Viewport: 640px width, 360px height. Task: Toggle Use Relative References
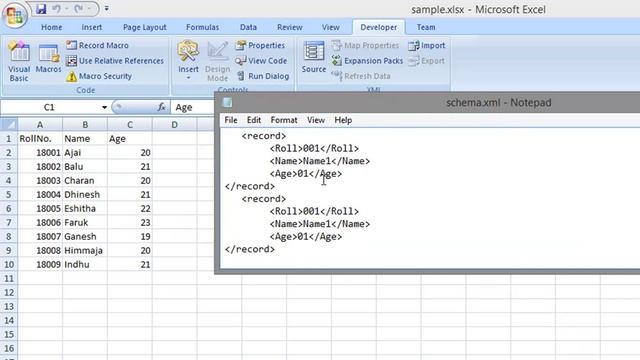coord(115,61)
